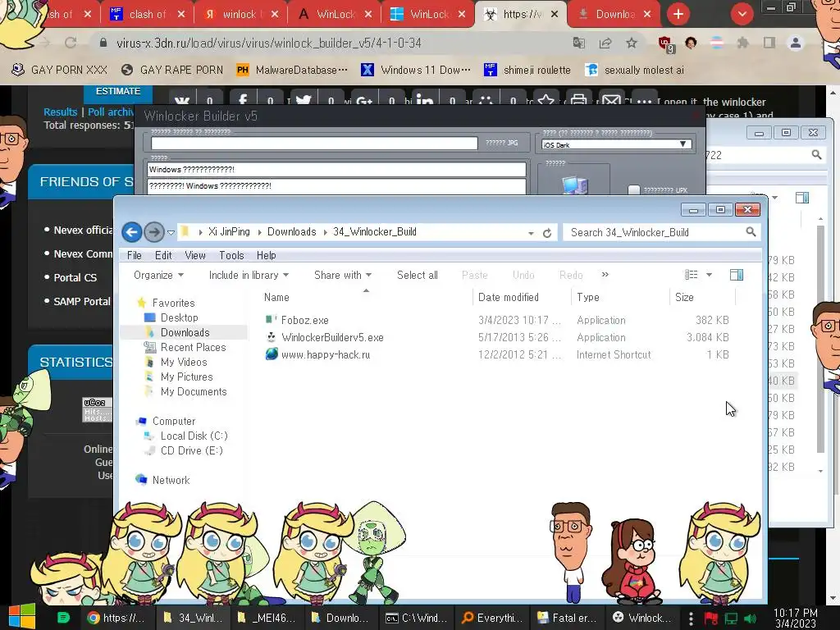Sort by the Size column header
The width and height of the screenshot is (840, 630).
(x=684, y=297)
